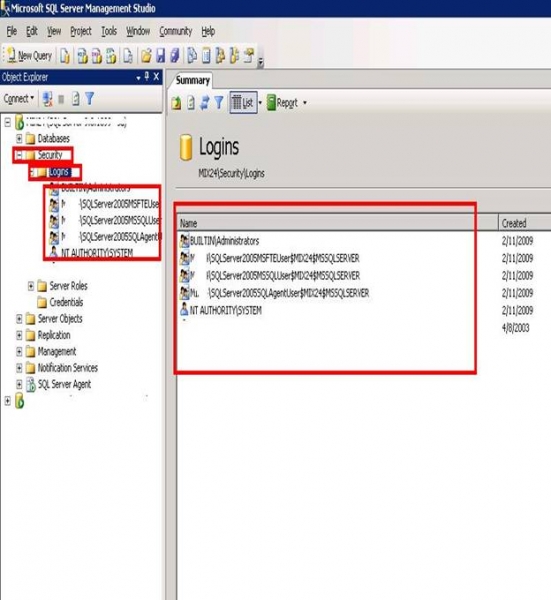Open the View menu
Screen dimensions: 551x600
54,31
